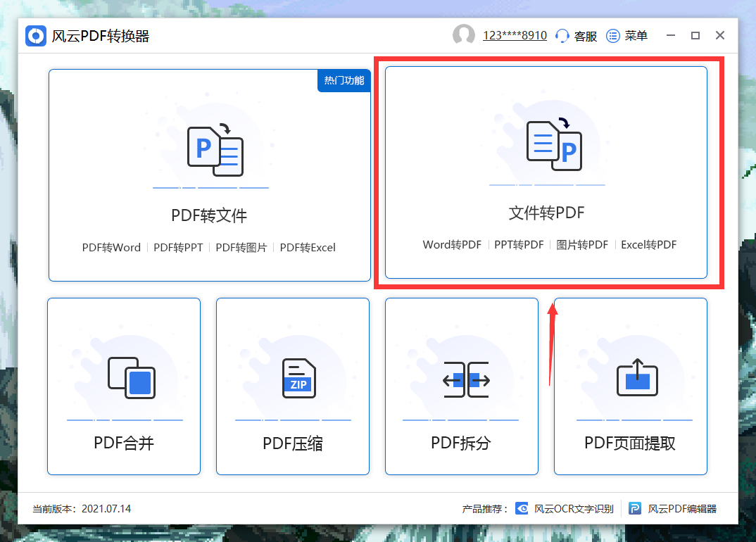Click the PDF压缩 ZIP file icon
The width and height of the screenshot is (756, 542).
click(299, 378)
